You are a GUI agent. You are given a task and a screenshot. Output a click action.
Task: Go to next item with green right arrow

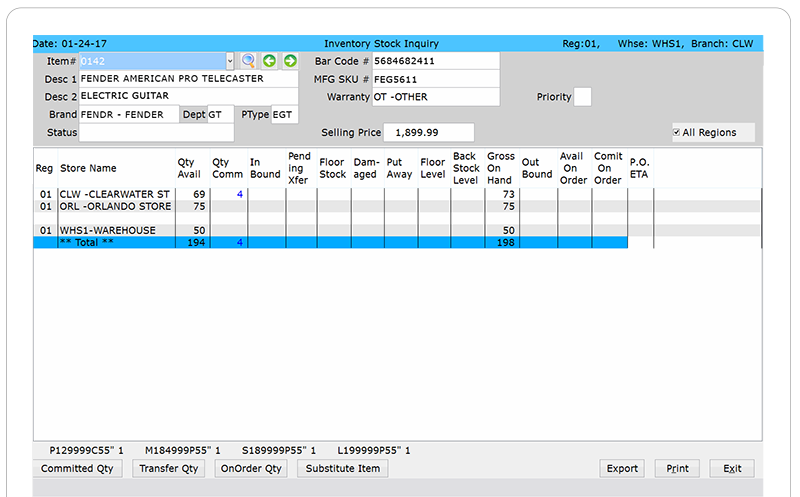click(290, 61)
